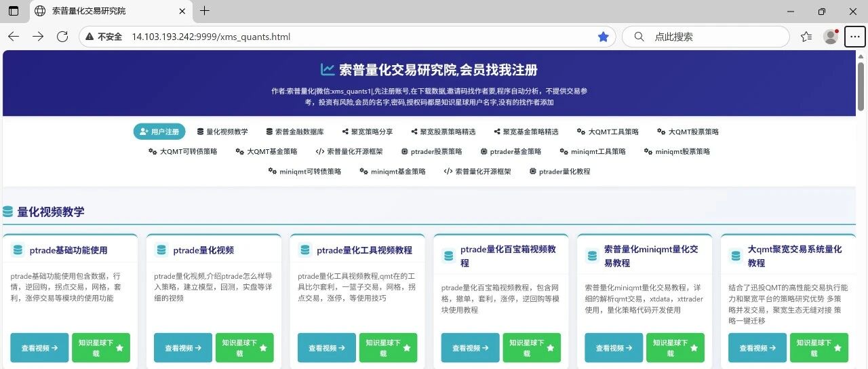The width and height of the screenshot is (868, 369).
Task: Select 大QMT股票策略 link
Action: [x=688, y=132]
